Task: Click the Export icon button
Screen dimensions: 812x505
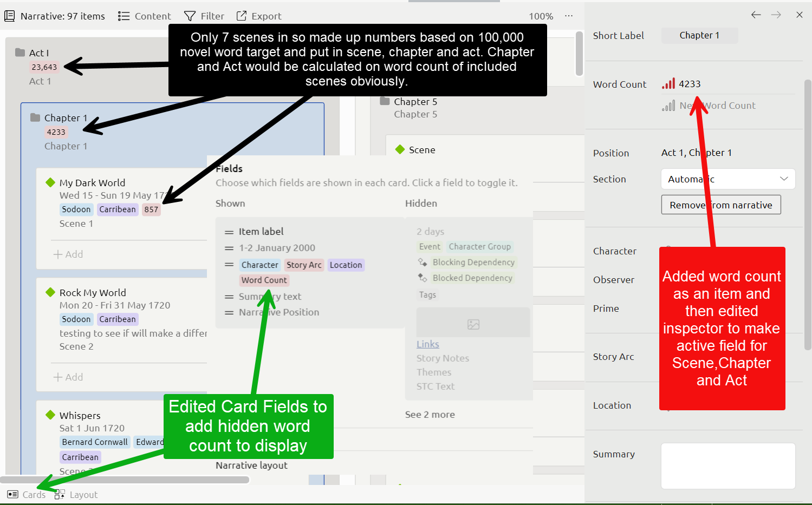Action: pos(258,16)
